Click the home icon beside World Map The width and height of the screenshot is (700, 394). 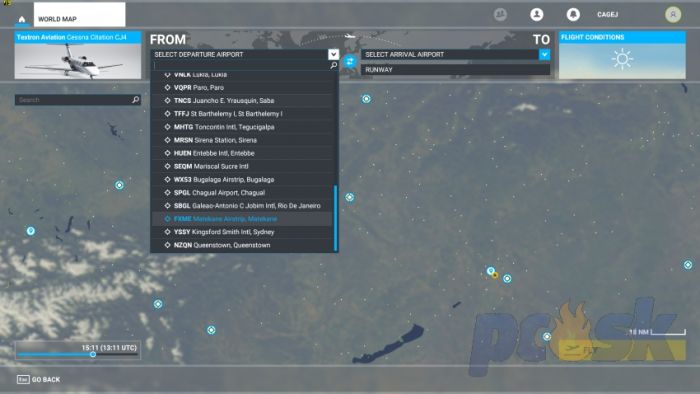[21, 19]
